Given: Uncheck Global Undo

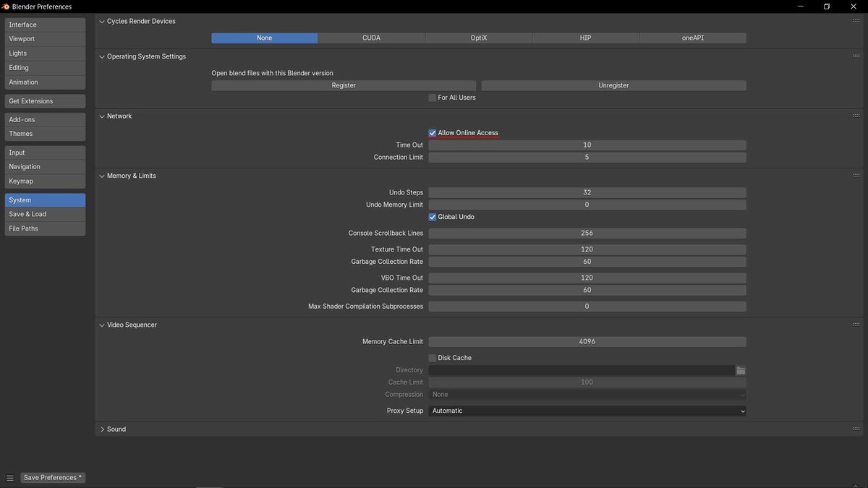Looking at the screenshot, I should tap(432, 216).
